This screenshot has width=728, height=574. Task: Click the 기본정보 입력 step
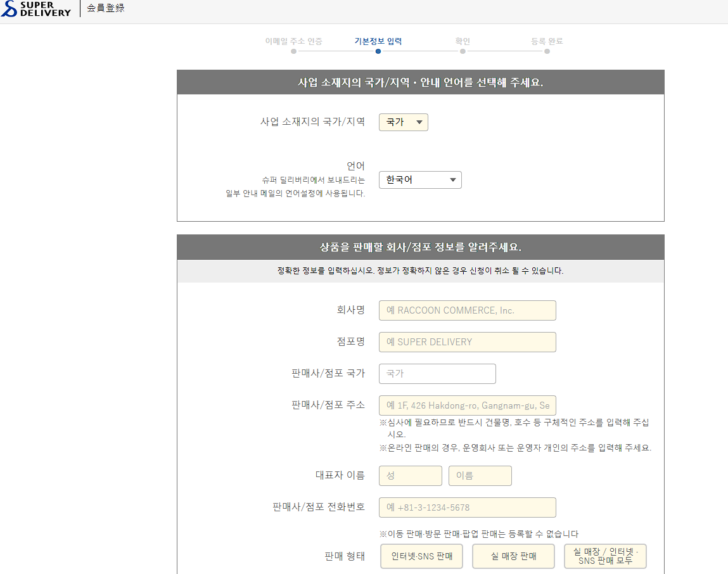pyautogui.click(x=378, y=41)
